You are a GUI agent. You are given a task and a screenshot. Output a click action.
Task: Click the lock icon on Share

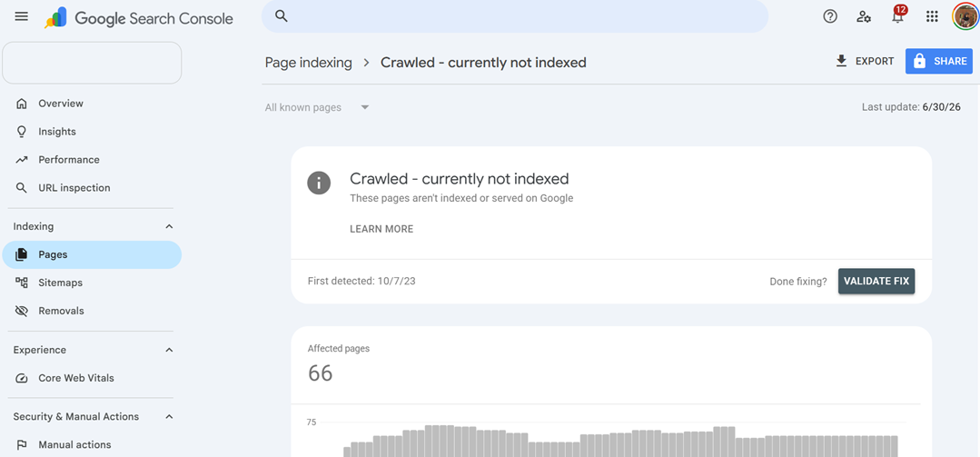919,61
